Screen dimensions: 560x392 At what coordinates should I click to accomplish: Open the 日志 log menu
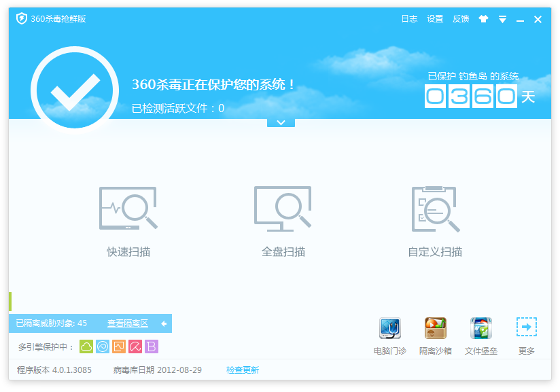point(409,19)
